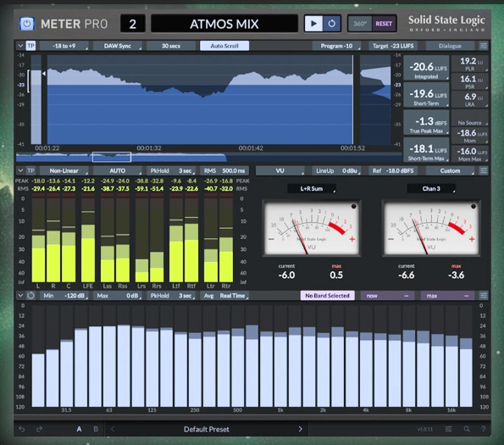This screenshot has width=504, height=445.
Task: Open the Avg Real Time dropdown
Action: [224, 296]
